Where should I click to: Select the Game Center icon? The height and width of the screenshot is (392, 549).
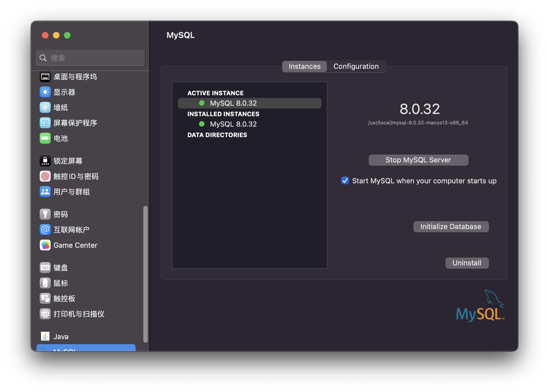tap(45, 245)
